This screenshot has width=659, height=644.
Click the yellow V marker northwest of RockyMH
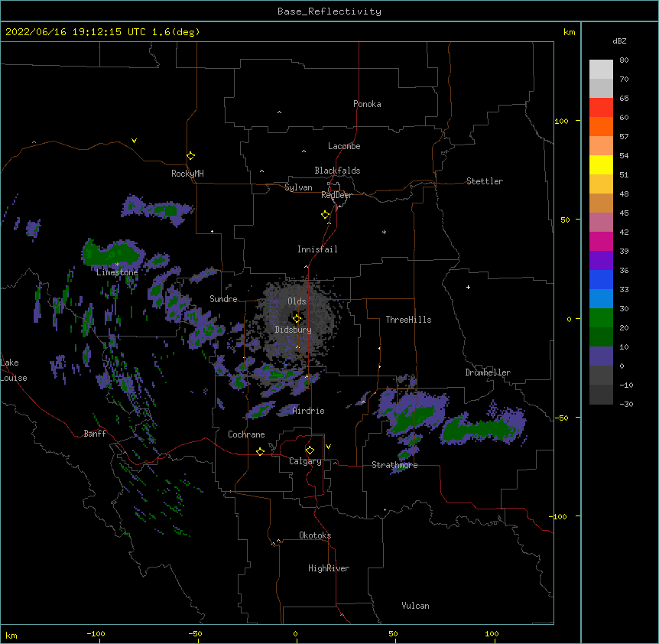(134, 141)
